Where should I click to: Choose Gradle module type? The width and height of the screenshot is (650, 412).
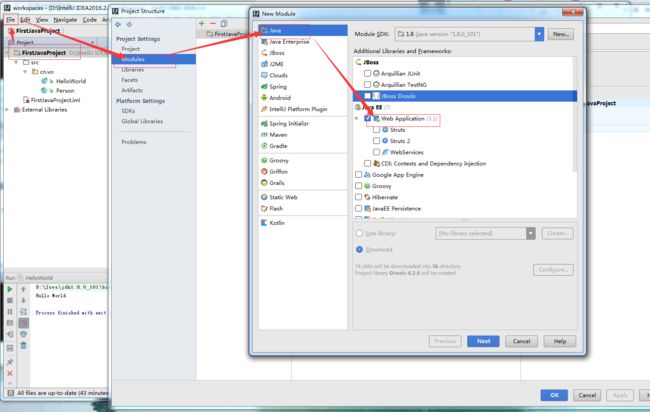tap(303, 145)
